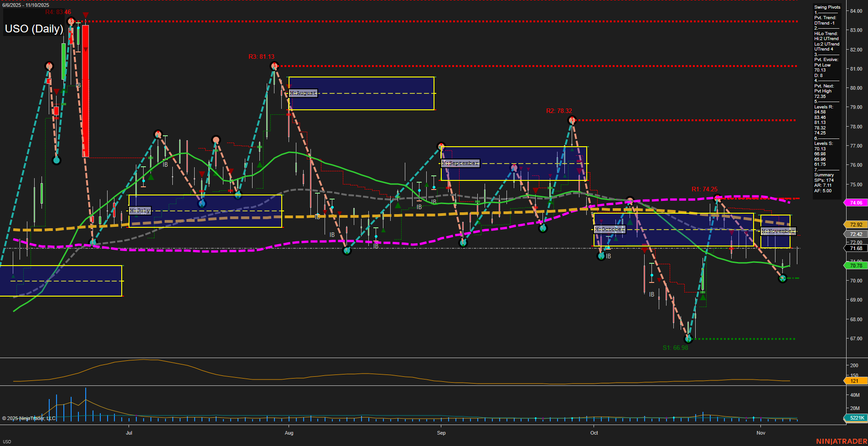Select the M:August monthly range label

[302, 93]
